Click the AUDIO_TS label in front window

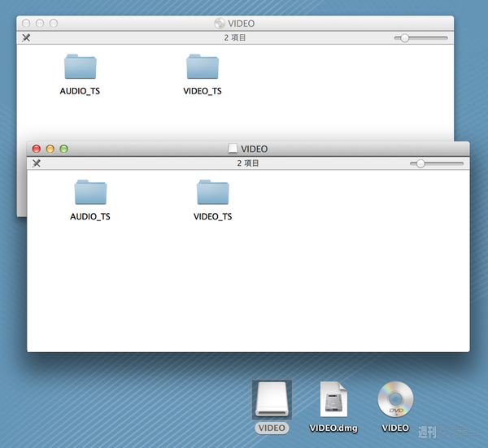point(90,216)
